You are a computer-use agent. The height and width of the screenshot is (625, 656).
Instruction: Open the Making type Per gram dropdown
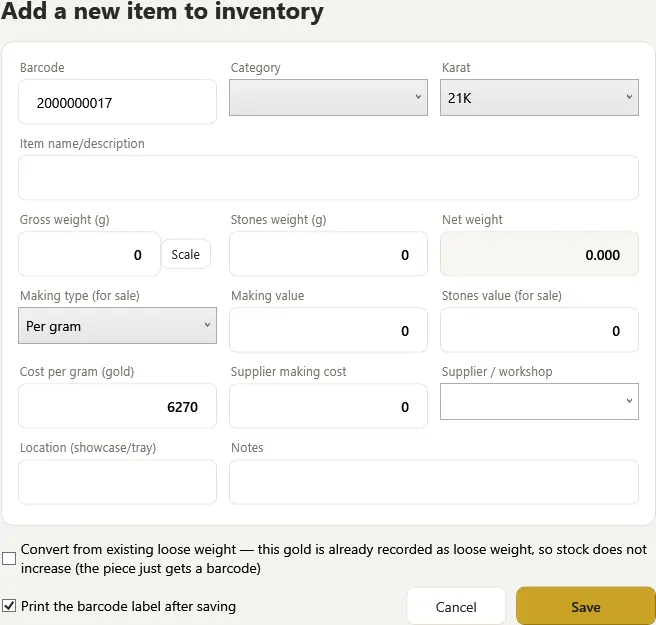pyautogui.click(x=117, y=325)
